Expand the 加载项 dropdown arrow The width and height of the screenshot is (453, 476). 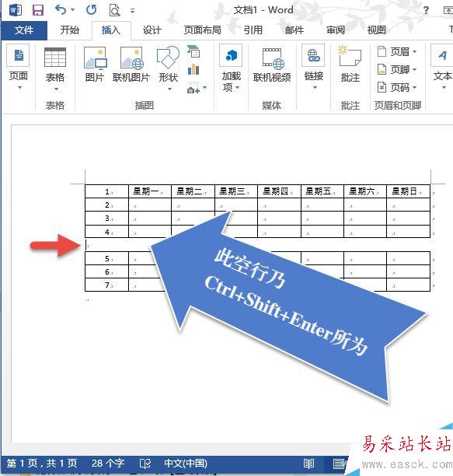click(x=238, y=88)
